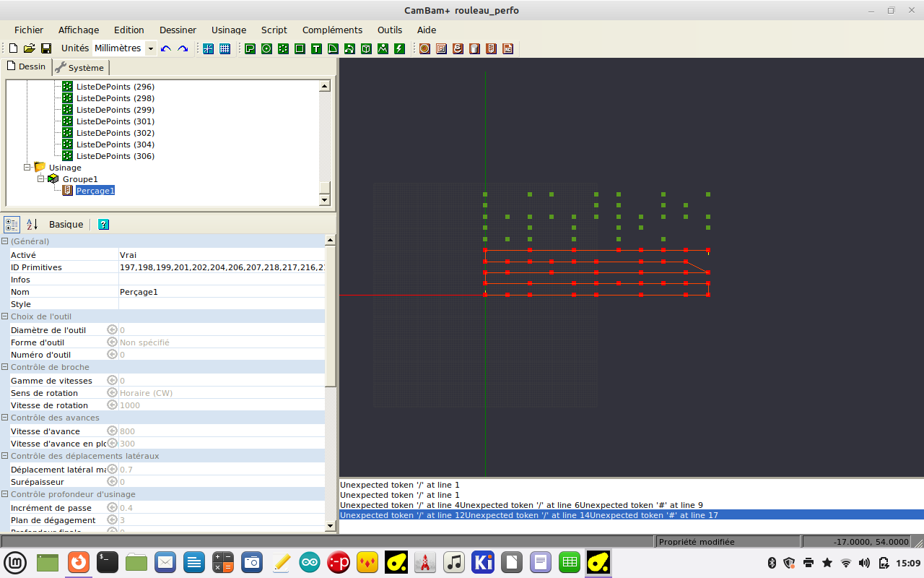
Task: Collapse Contrôle des déplacements latéraux section
Action: point(5,456)
